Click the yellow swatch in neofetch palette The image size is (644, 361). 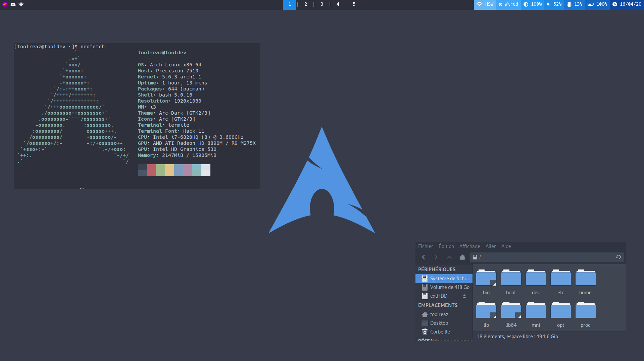click(x=169, y=170)
